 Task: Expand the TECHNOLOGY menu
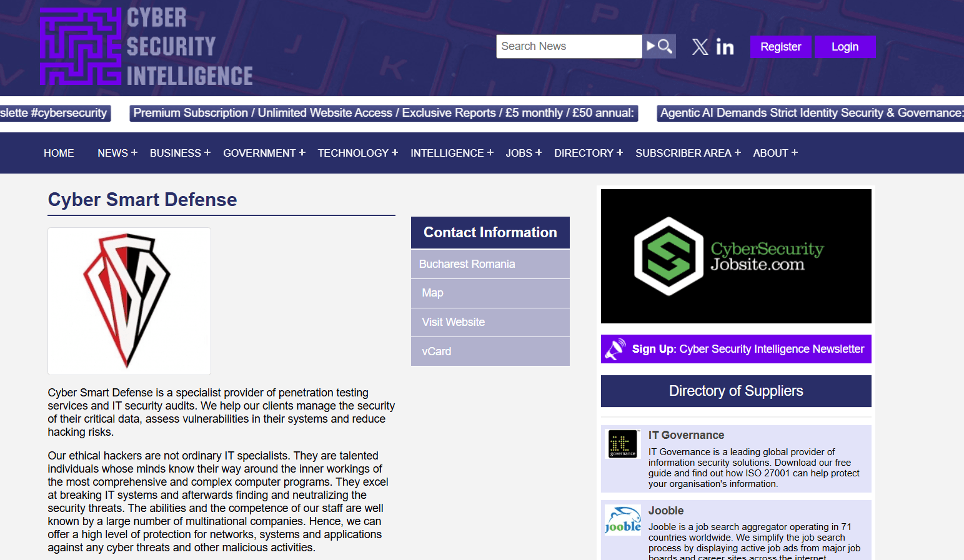tap(358, 153)
